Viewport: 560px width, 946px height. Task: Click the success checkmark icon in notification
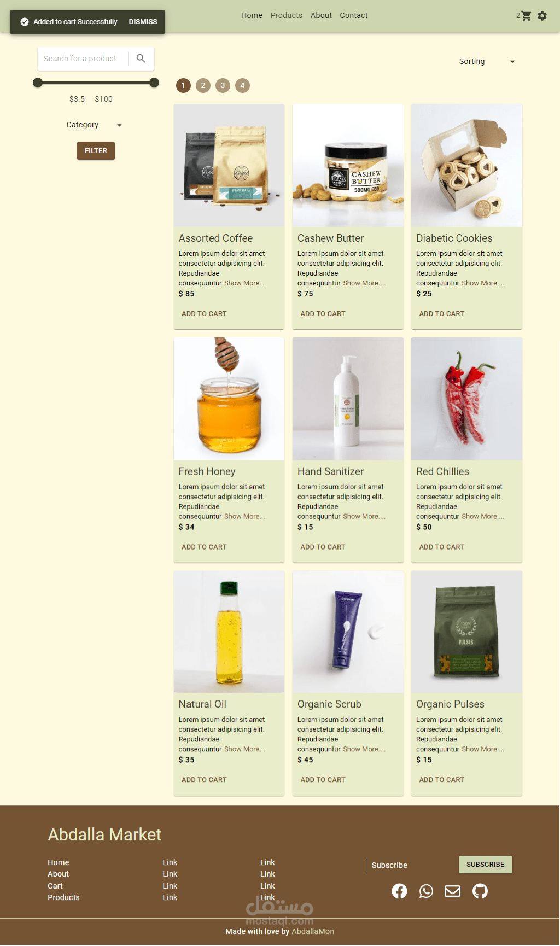[25, 22]
